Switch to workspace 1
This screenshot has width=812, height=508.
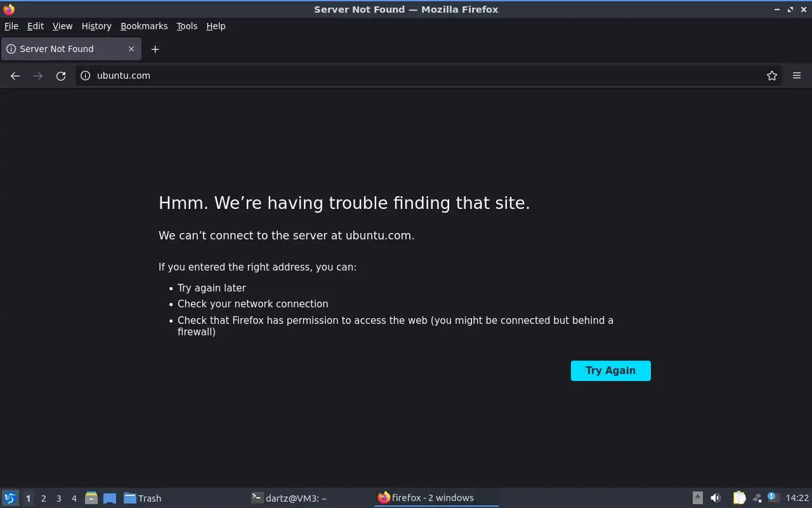tap(28, 498)
